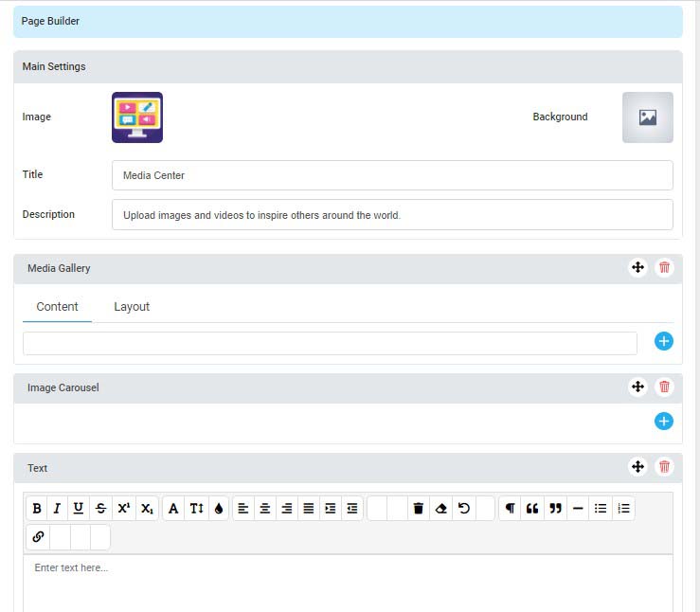The image size is (700, 612).
Task: Click the Page Builder header
Action: (x=348, y=22)
